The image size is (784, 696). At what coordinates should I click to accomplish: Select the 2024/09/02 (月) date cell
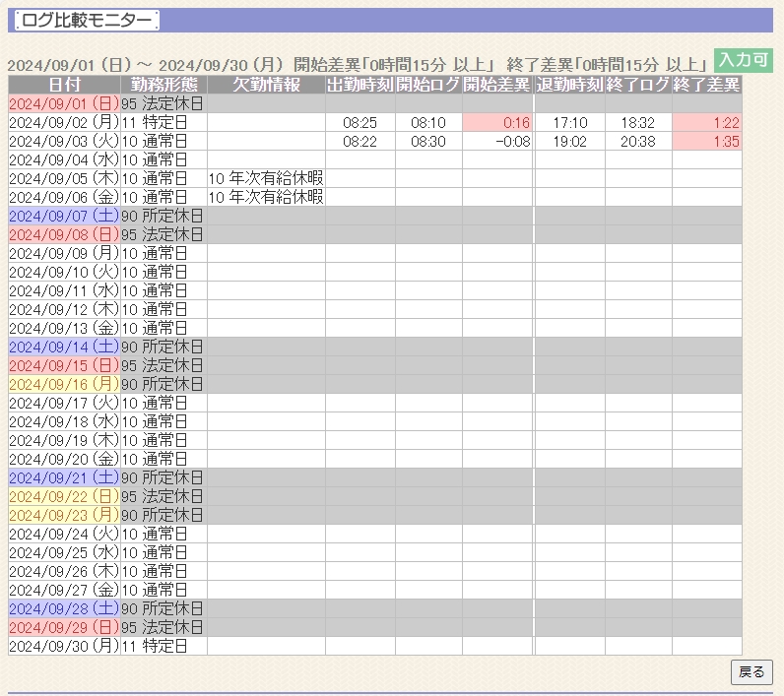pos(64,123)
